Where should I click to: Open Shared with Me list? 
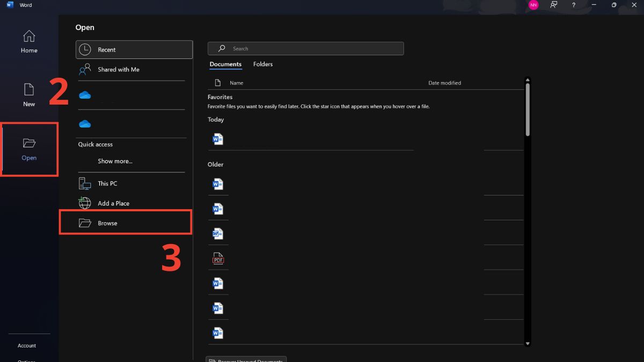click(x=118, y=69)
